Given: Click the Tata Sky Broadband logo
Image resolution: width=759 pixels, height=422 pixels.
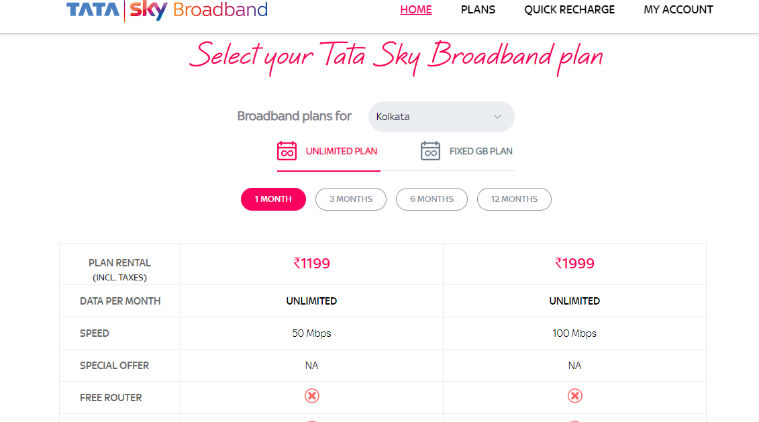Looking at the screenshot, I should (x=167, y=10).
